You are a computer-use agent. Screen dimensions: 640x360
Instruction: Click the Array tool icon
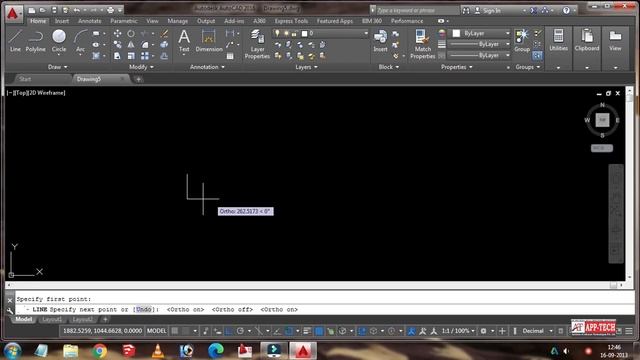145,56
